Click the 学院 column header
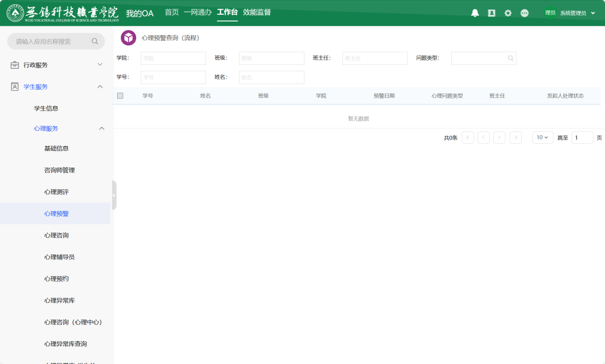This screenshot has width=605, height=364. point(321,96)
